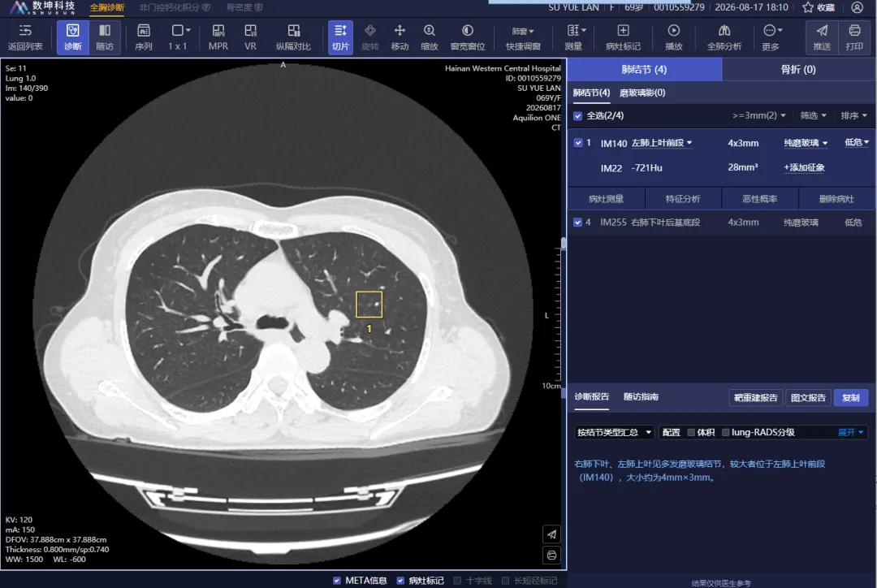Switch to the 骨密度 tab
The image size is (877, 588).
pos(244,7)
